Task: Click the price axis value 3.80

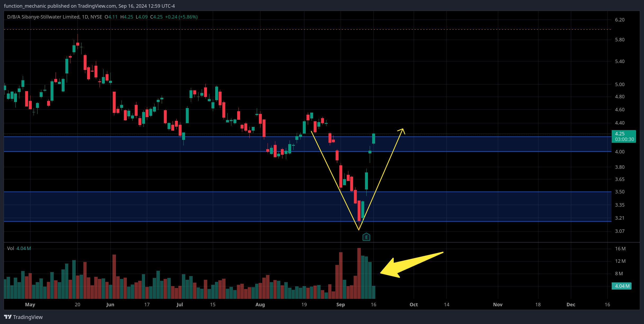Action: 620,167
